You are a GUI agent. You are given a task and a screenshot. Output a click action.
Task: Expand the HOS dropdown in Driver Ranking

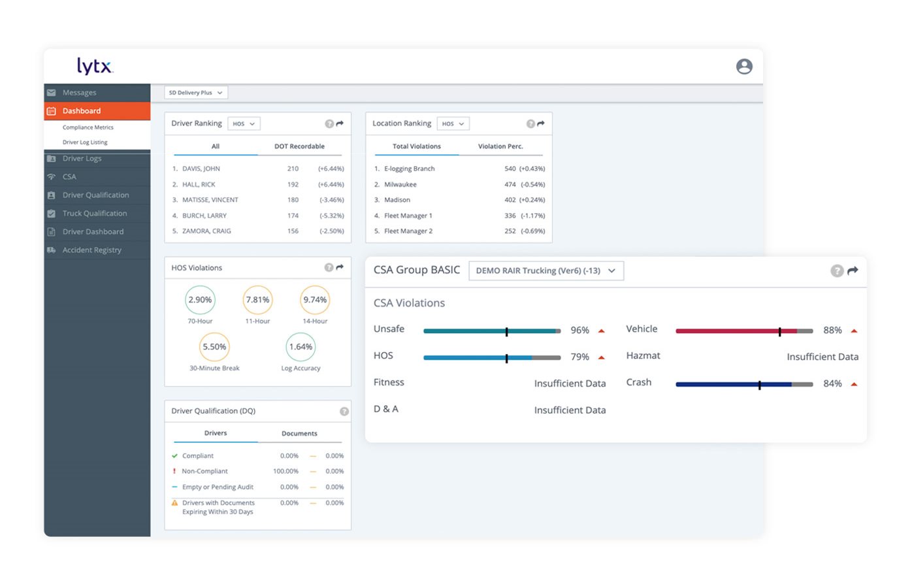pyautogui.click(x=244, y=123)
